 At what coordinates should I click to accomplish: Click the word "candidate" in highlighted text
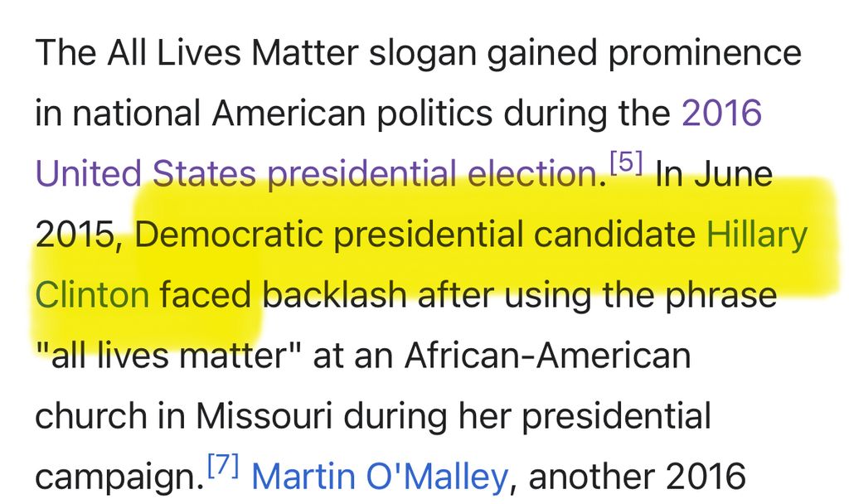pyautogui.click(x=614, y=235)
